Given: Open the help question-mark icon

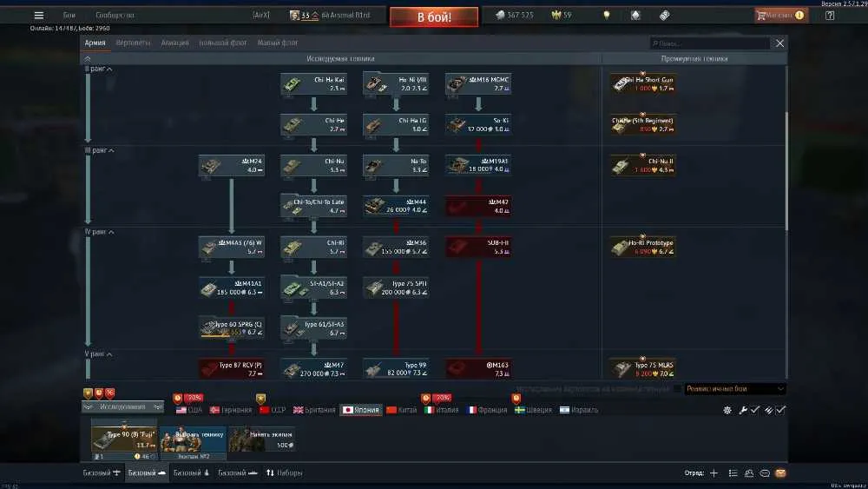Looking at the screenshot, I should [829, 16].
